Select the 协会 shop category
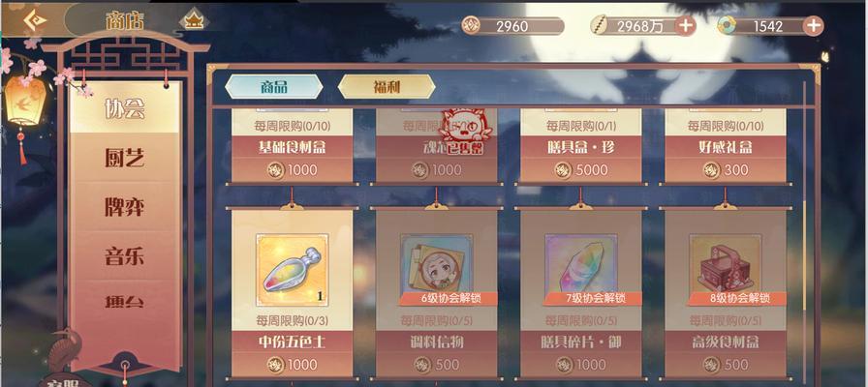This screenshot has width=868, height=387. click(125, 108)
